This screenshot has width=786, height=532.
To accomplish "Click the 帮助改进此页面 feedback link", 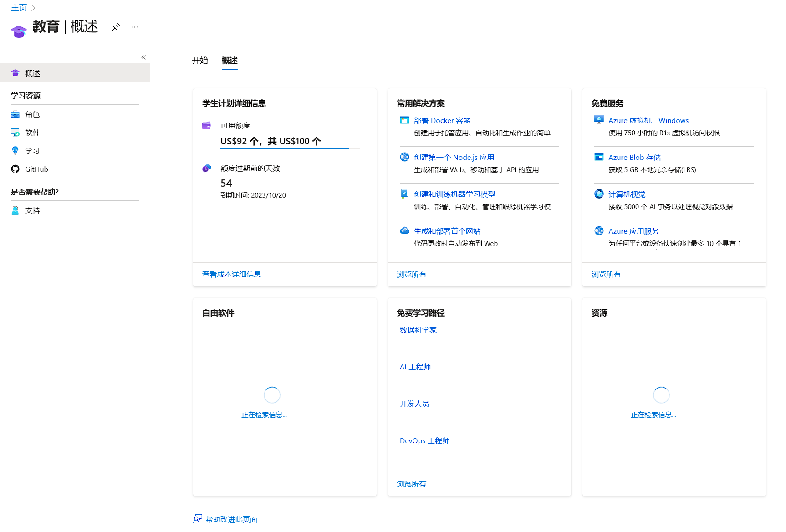I will (231, 519).
